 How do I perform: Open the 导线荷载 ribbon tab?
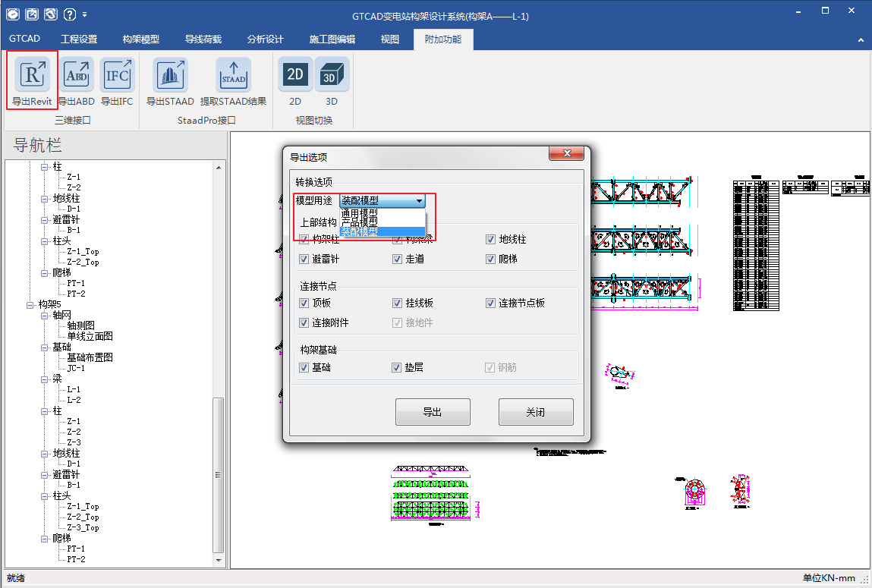(x=203, y=39)
